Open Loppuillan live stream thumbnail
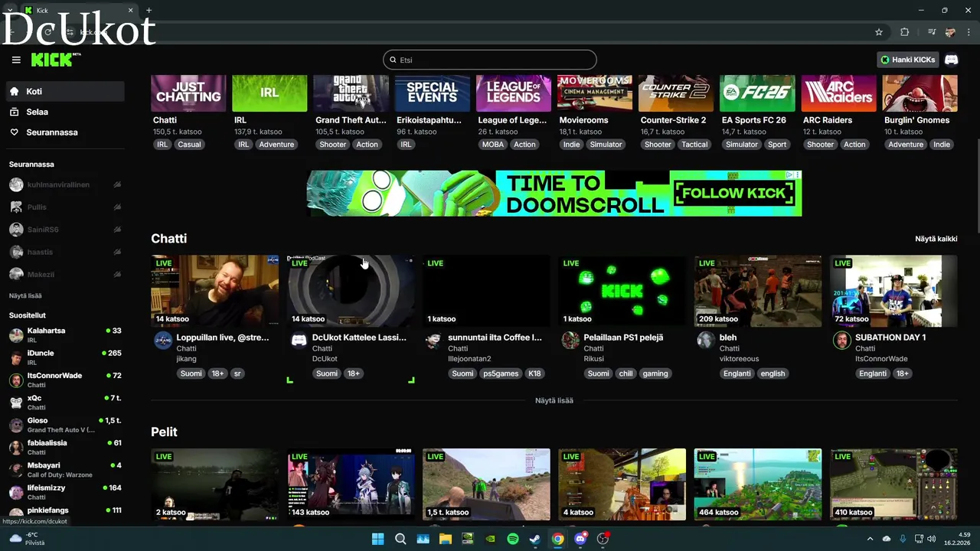The image size is (980, 551). click(x=215, y=292)
